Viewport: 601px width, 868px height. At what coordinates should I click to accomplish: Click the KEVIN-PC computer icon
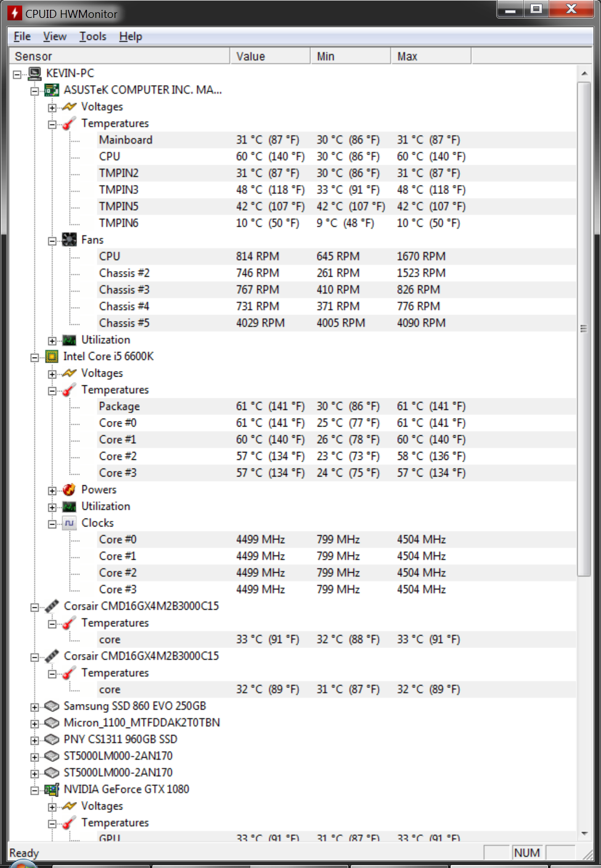tap(35, 73)
